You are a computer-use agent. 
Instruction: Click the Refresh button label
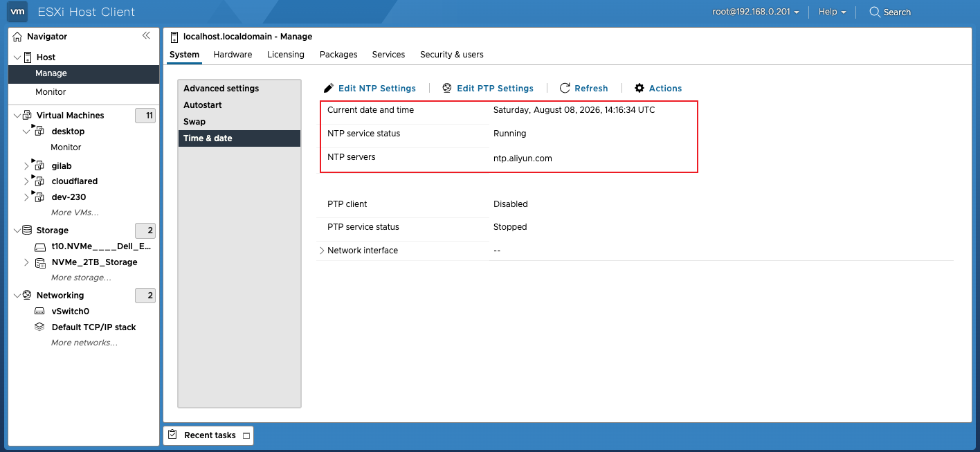[591, 88]
